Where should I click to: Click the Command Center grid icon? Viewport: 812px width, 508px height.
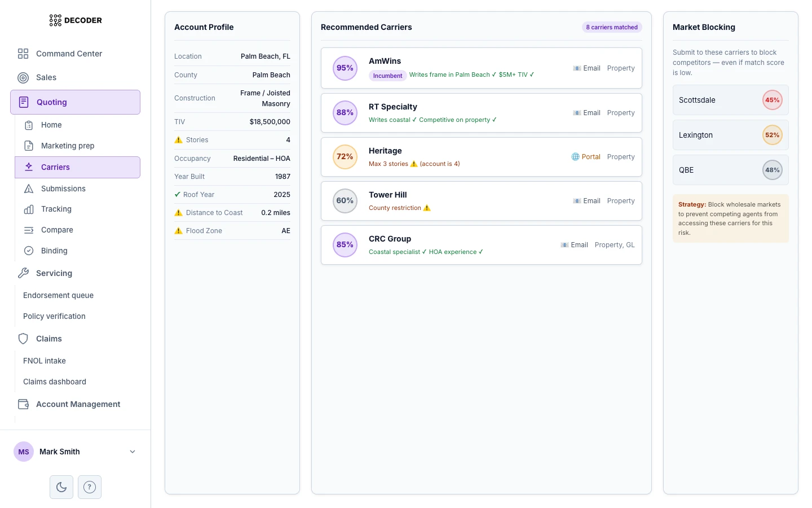pos(23,54)
